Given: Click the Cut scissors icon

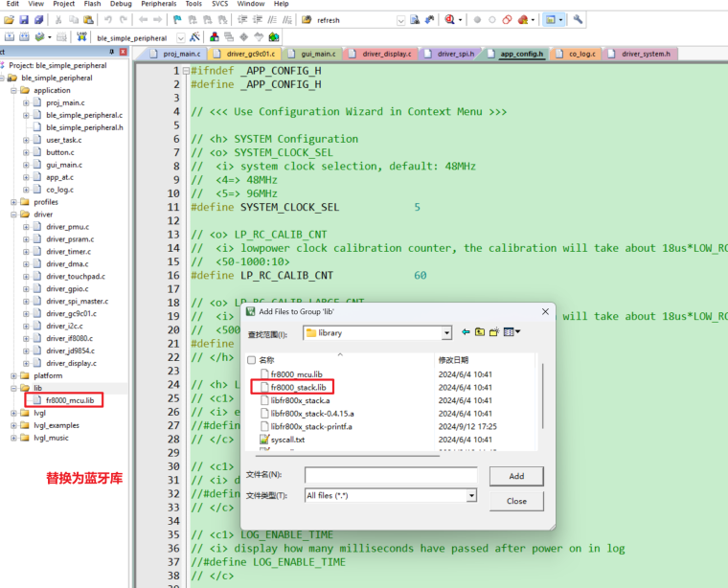Looking at the screenshot, I should [x=58, y=20].
